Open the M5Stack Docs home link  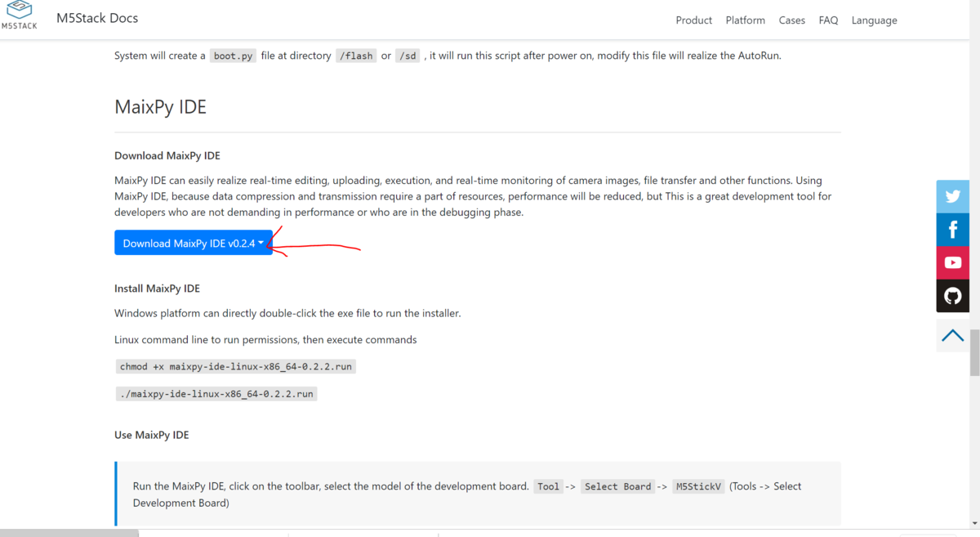[x=97, y=17]
